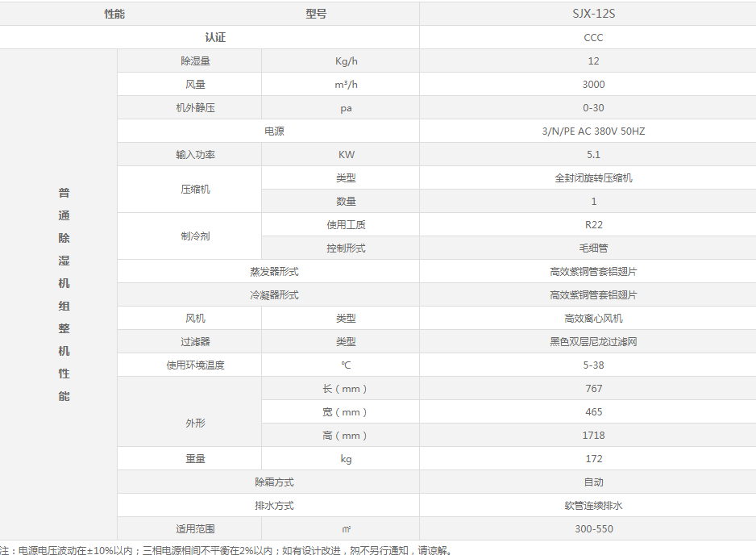The image size is (756, 555).
Task: Click the 0-30 static pressure value
Action: click(593, 107)
